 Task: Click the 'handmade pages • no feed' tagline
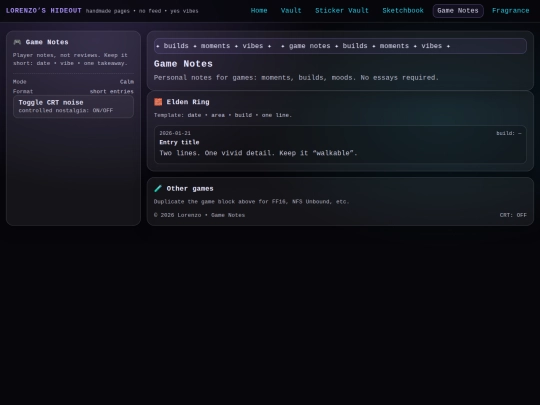[x=142, y=11]
